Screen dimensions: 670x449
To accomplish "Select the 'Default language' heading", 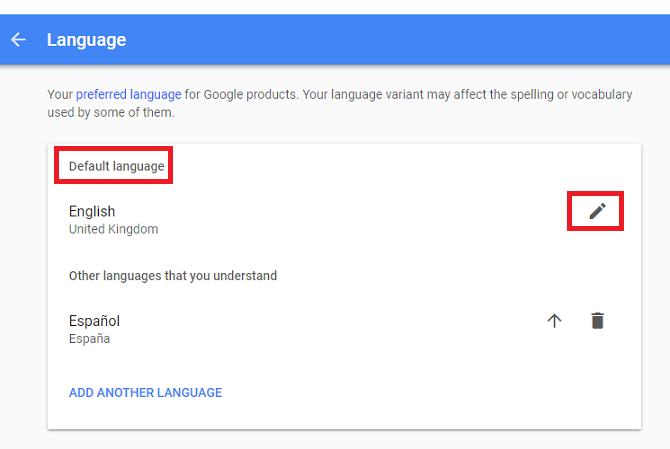I will coord(116,166).
